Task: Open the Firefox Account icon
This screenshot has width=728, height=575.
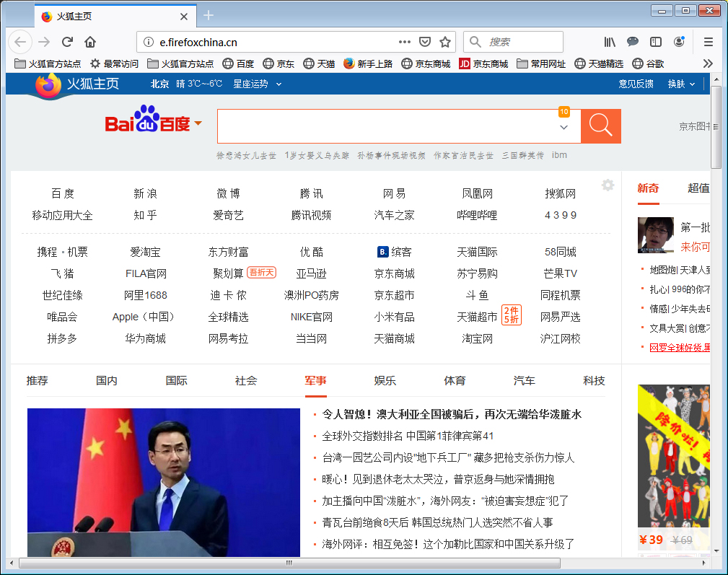Action: pos(679,41)
